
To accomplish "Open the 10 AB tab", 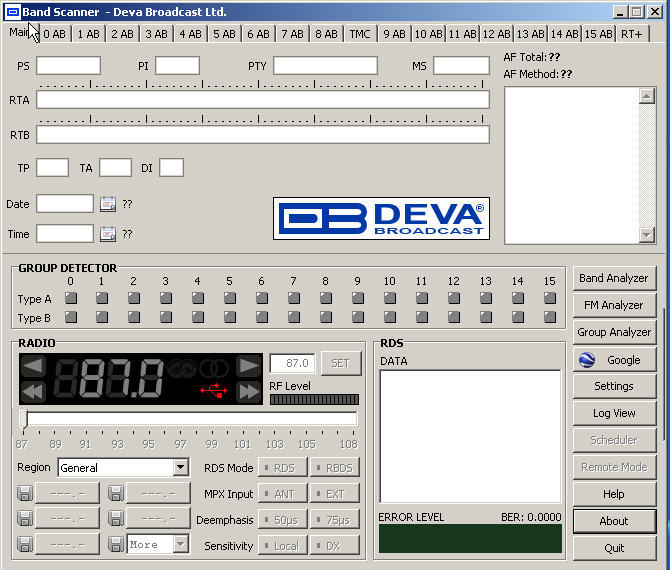I will click(x=428, y=34).
